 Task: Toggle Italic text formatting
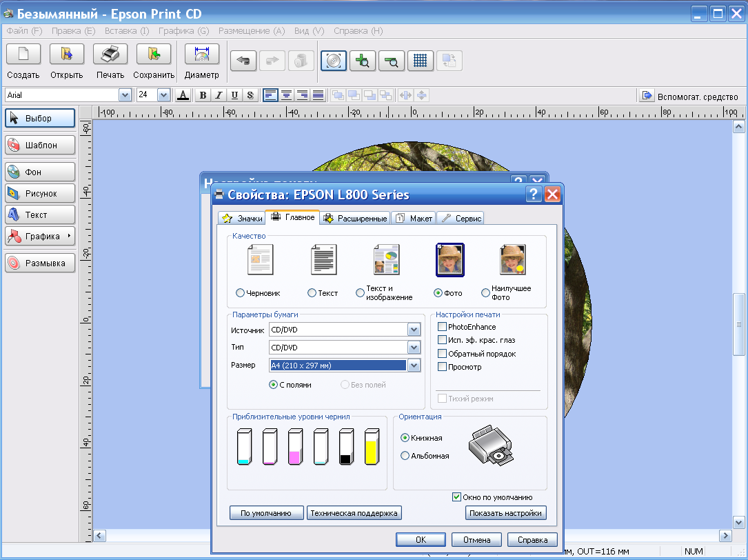click(219, 95)
